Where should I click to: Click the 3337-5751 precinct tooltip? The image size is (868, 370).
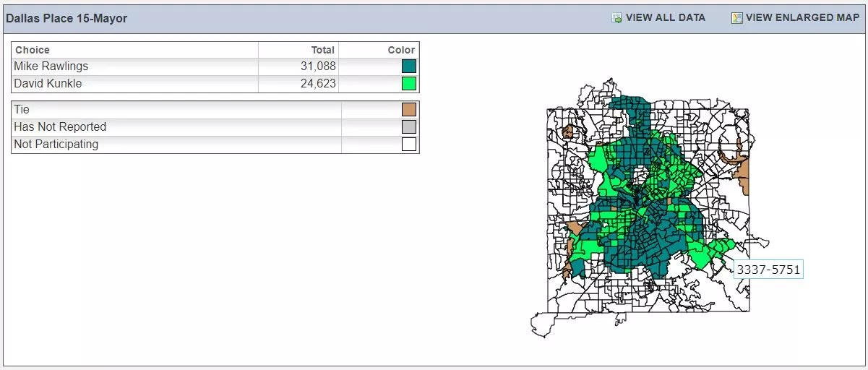(x=768, y=270)
